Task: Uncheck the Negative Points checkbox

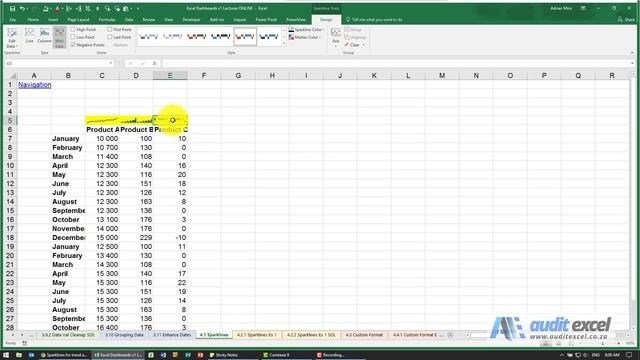Action: (73, 44)
